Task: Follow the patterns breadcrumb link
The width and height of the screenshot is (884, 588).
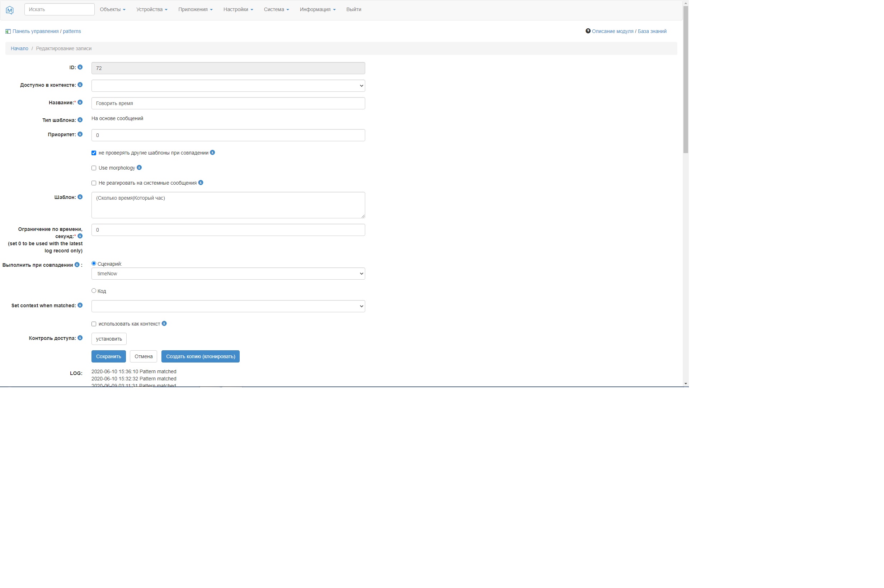Action: (x=71, y=31)
